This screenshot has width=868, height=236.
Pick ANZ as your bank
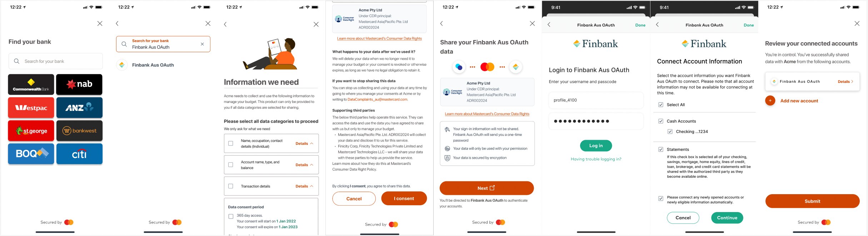(x=79, y=107)
